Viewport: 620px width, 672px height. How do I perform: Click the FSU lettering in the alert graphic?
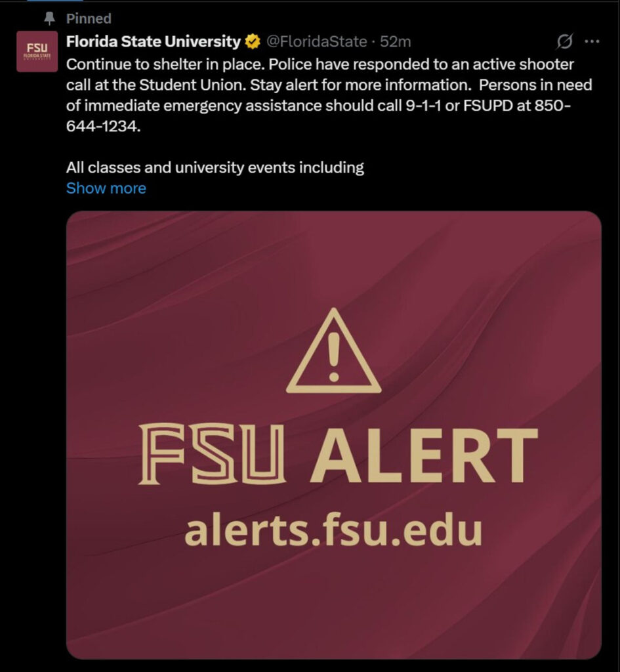coord(213,453)
